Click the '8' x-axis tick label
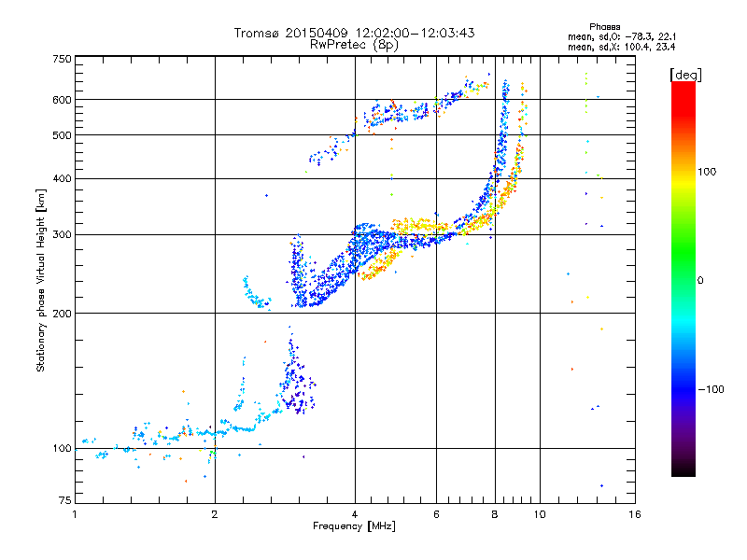Screen dimensions: 747x560 pyautogui.click(x=495, y=514)
